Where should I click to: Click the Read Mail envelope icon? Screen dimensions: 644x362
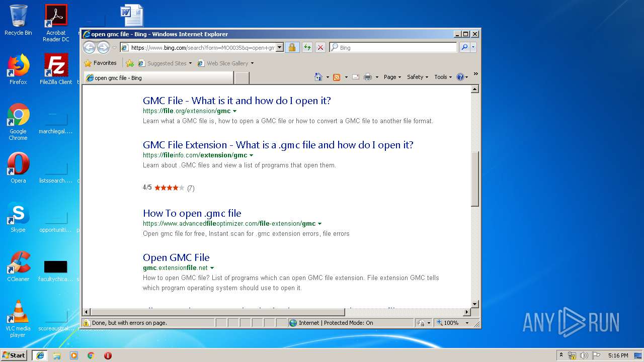[x=355, y=77]
